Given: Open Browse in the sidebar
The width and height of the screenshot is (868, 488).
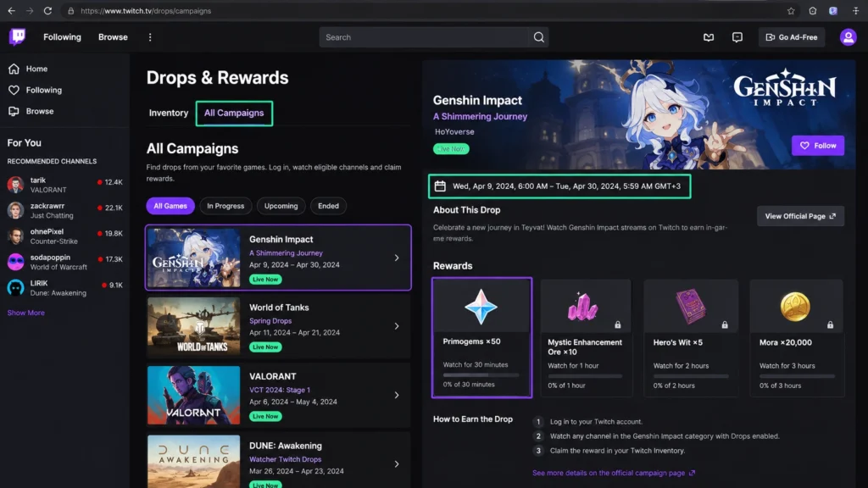Looking at the screenshot, I should pyautogui.click(x=40, y=111).
